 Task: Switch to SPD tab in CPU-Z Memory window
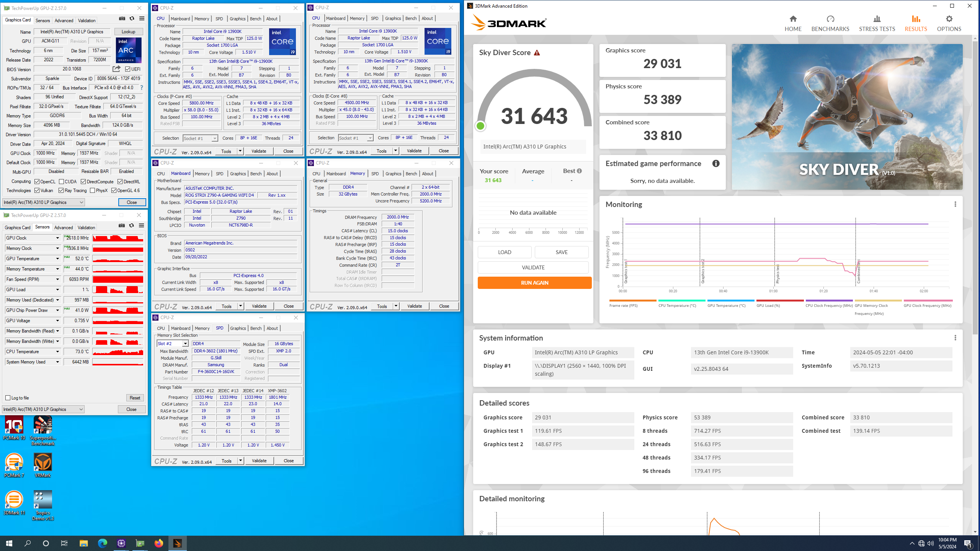[x=375, y=174]
